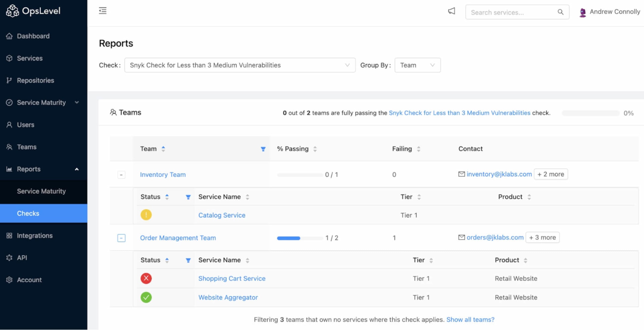This screenshot has width=644, height=330.
Task: Click the Show all teams? link
Action: pyautogui.click(x=470, y=319)
